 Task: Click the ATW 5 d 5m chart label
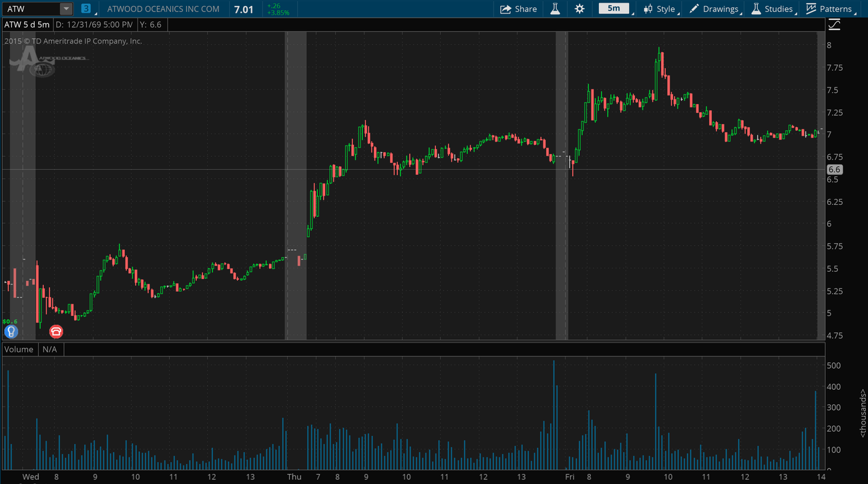27,25
